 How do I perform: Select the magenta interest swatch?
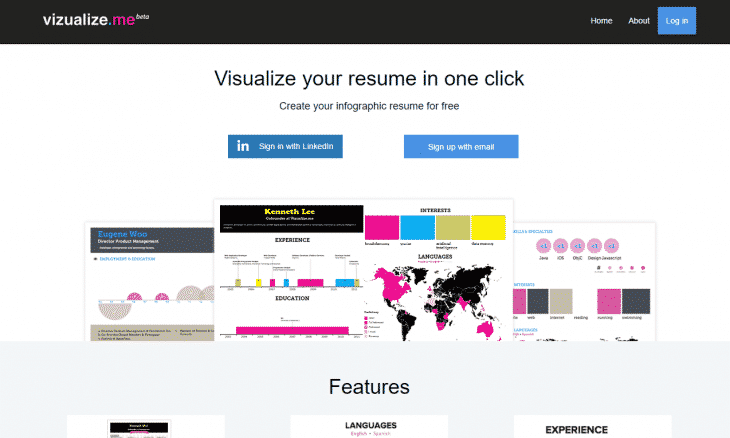coord(382,227)
